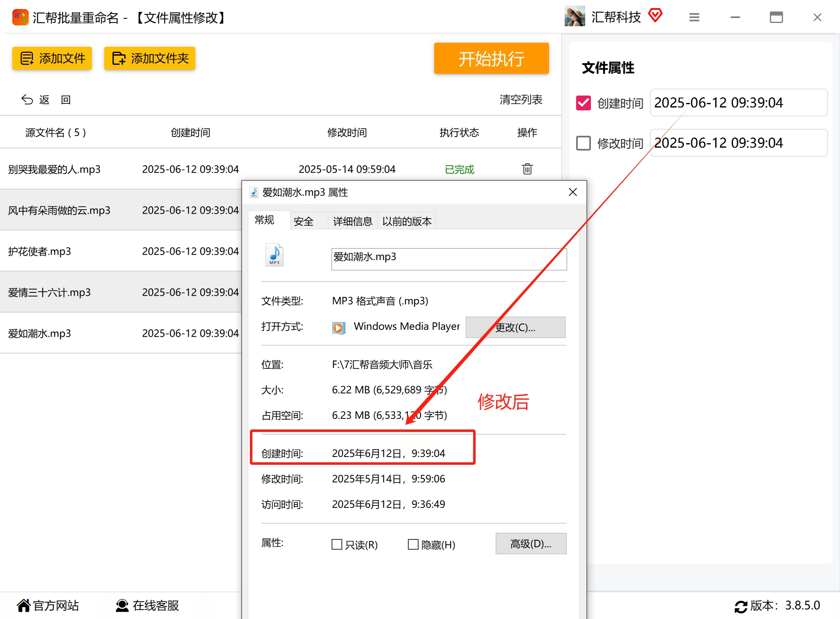The image size is (840, 619).
Task: Click the back arrow 返回 icon
Action: pos(27,100)
